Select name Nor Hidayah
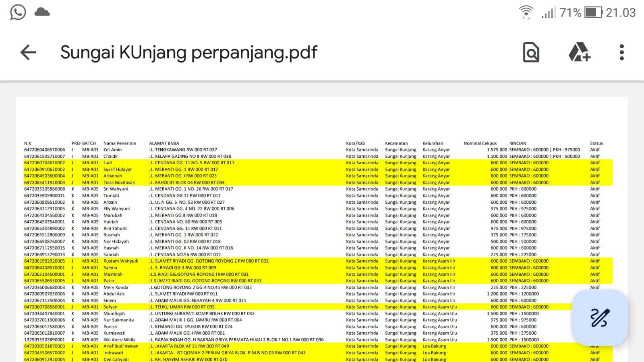Screen dimensions: 644x362 (116, 242)
